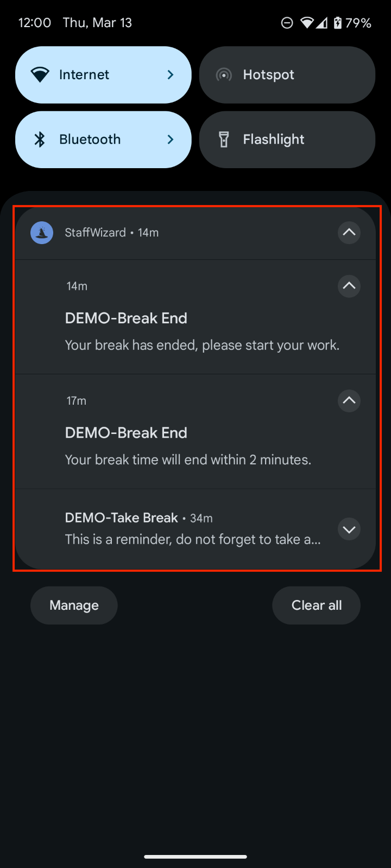Tap the hotspot signal icon
Screen dimensions: 391x868
(x=224, y=75)
